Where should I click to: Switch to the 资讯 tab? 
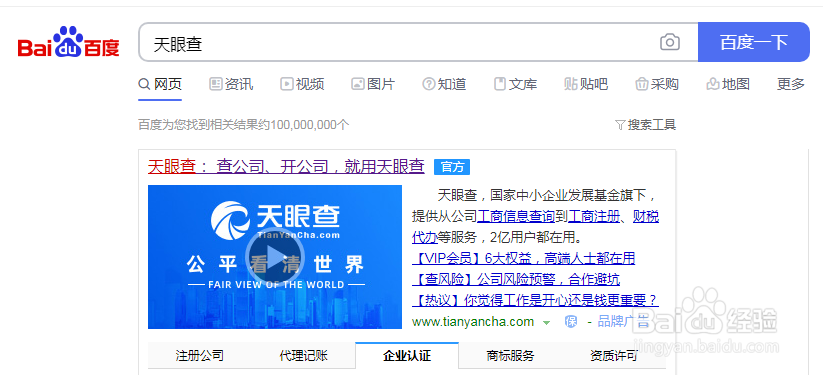[231, 84]
